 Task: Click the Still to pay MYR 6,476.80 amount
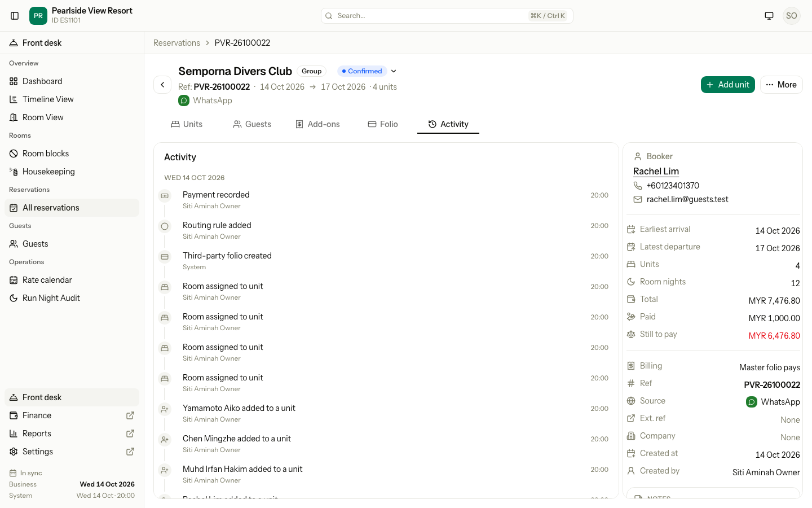click(774, 336)
